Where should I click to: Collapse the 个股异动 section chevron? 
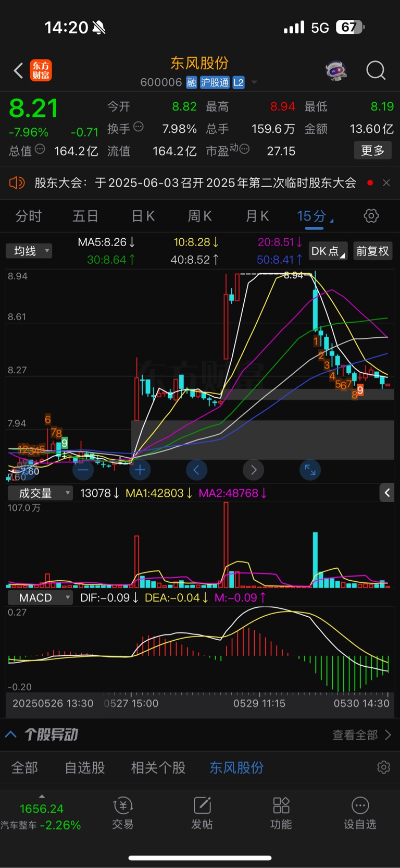(11, 735)
